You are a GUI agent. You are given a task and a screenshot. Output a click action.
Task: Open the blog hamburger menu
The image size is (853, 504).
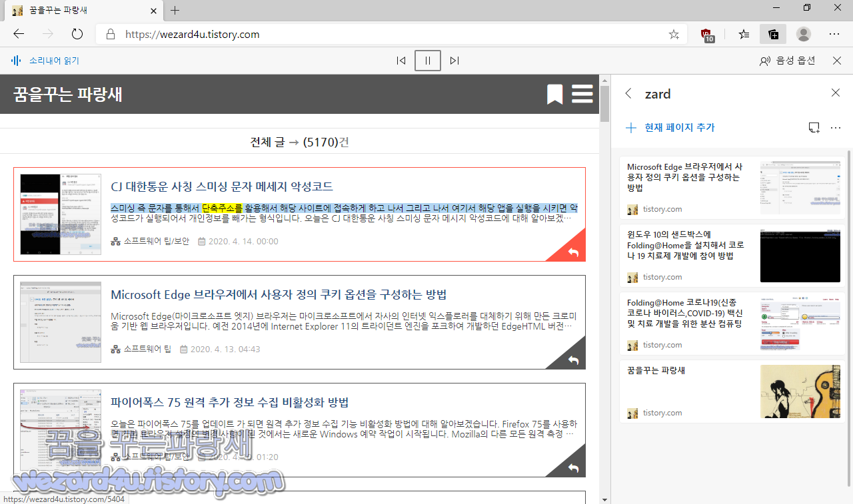(582, 94)
